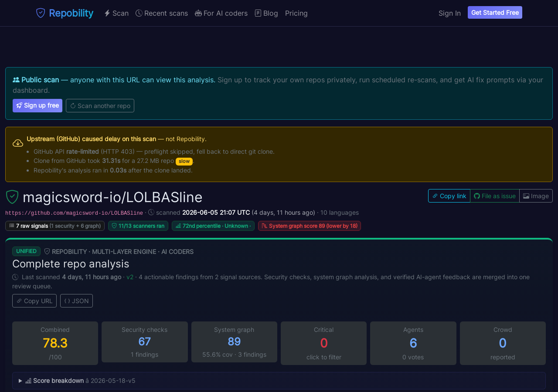
Task: Go to For AI coders page
Action: point(221,13)
